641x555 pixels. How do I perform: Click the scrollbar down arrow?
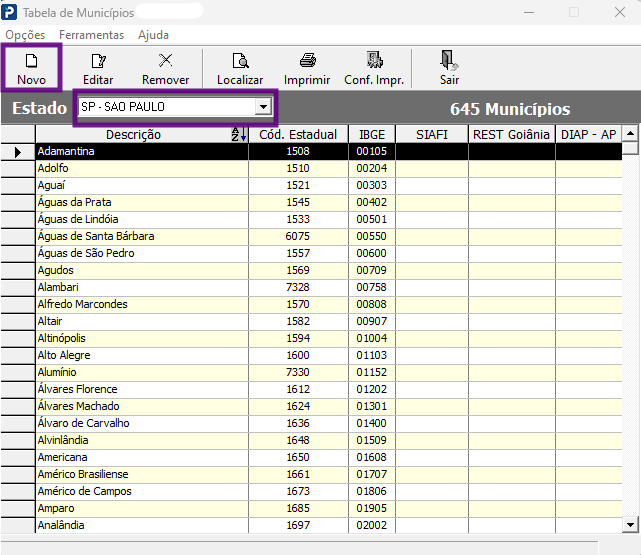pos(630,525)
